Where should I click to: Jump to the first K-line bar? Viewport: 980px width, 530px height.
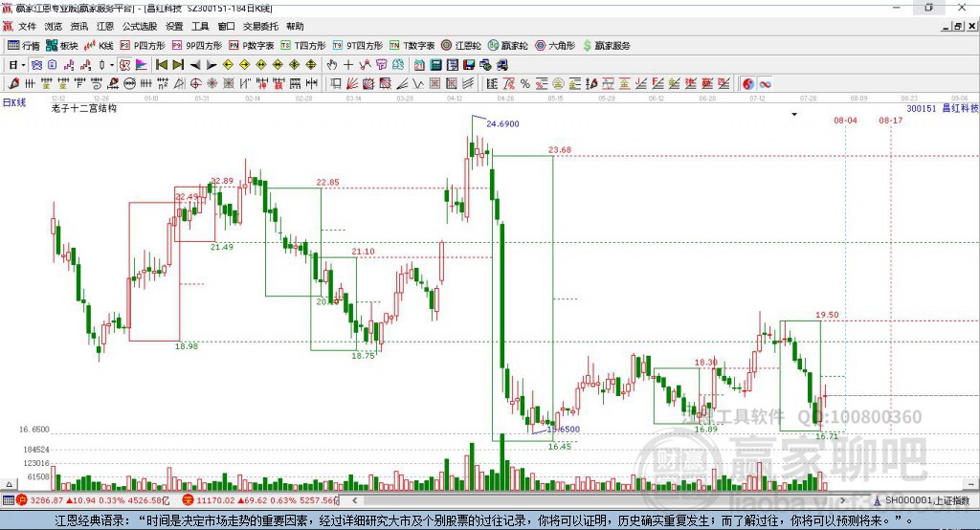(x=161, y=65)
